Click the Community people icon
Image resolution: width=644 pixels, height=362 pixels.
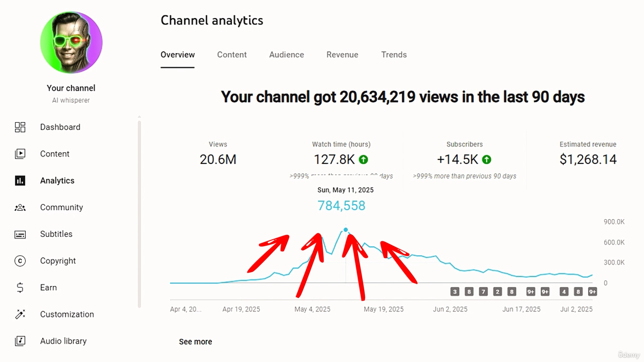coord(20,207)
